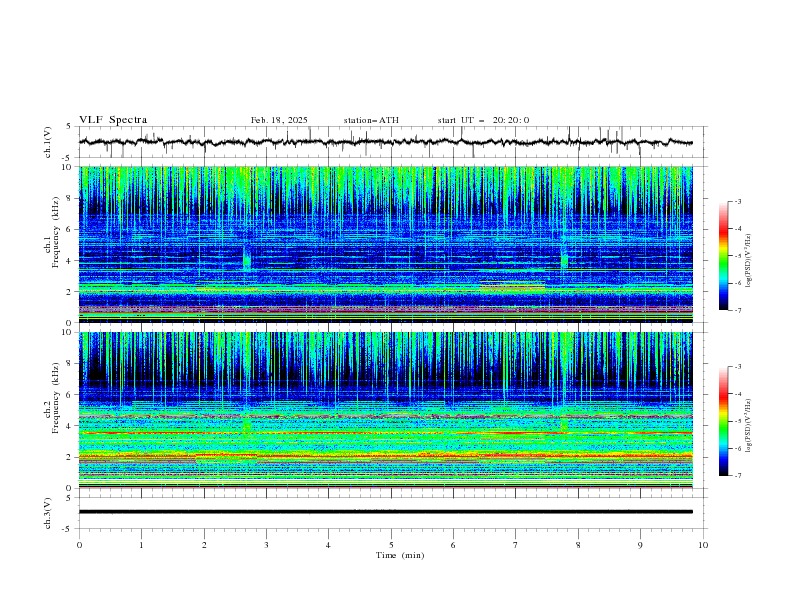Screen dimensions: 792x612
Task: Click the "station=ATH" label
Action: click(371, 120)
